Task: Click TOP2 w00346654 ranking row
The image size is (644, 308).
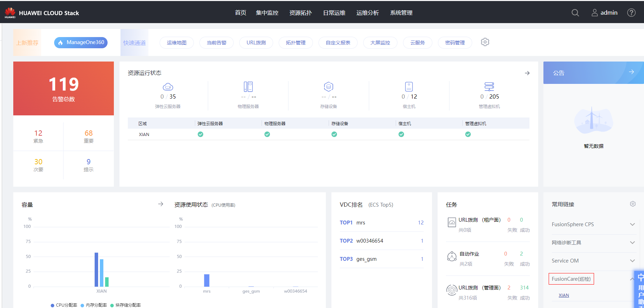Action: (x=382, y=241)
